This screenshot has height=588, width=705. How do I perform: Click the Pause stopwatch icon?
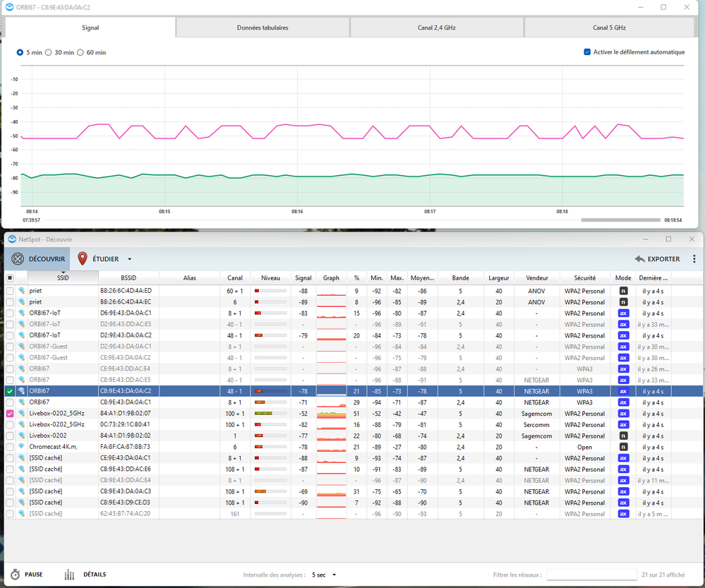pyautogui.click(x=14, y=575)
